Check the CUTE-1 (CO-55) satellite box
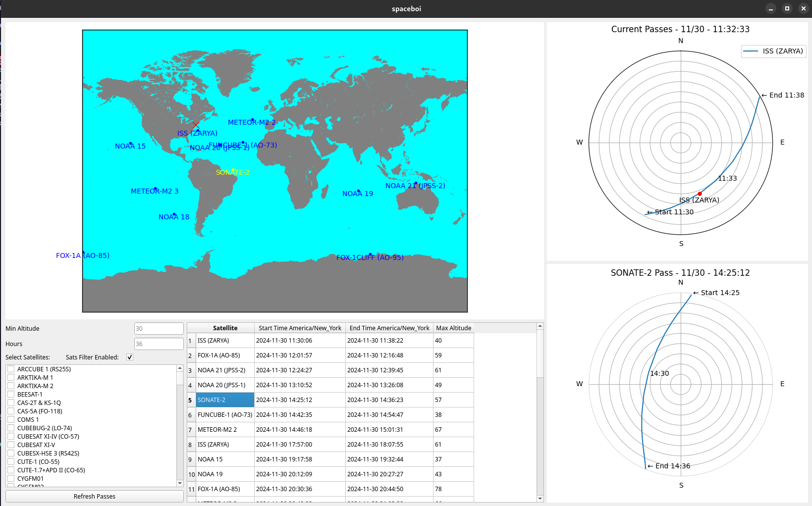Image resolution: width=812 pixels, height=506 pixels. (x=11, y=461)
